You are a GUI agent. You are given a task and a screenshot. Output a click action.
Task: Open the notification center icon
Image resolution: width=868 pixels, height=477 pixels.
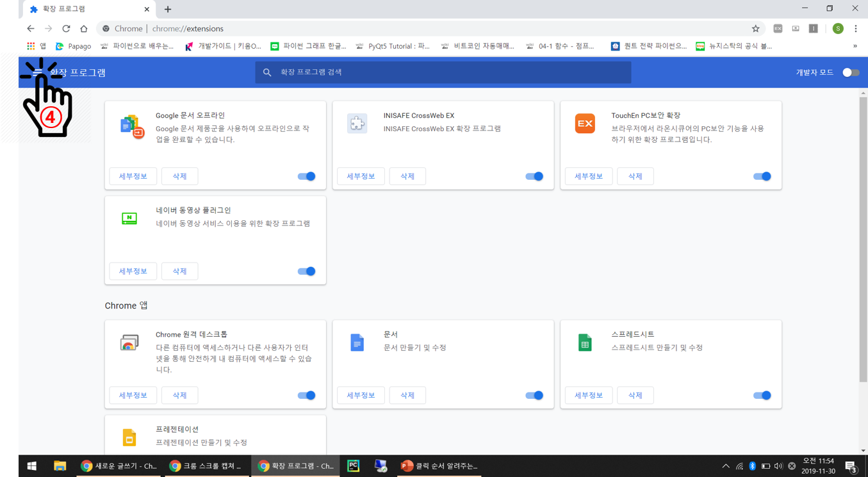851,466
